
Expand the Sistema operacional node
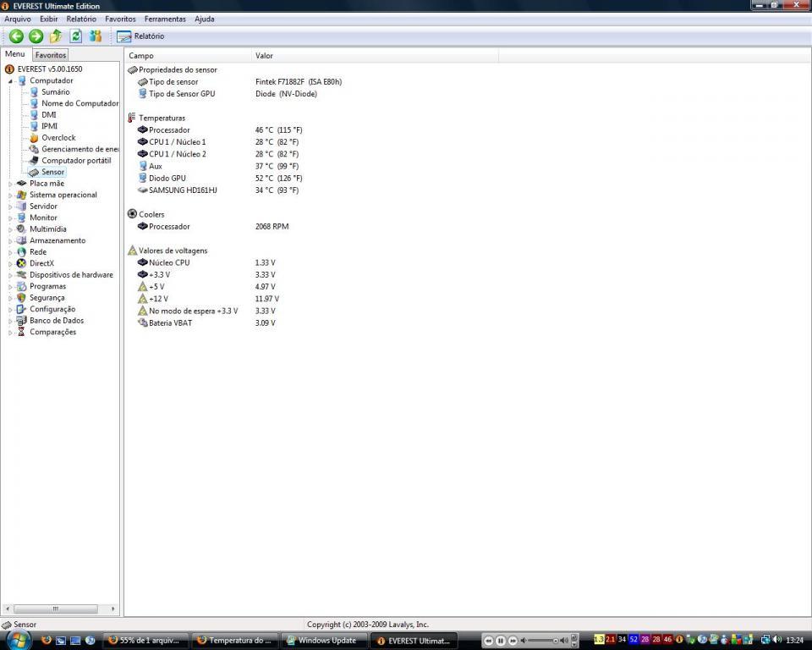click(10, 195)
